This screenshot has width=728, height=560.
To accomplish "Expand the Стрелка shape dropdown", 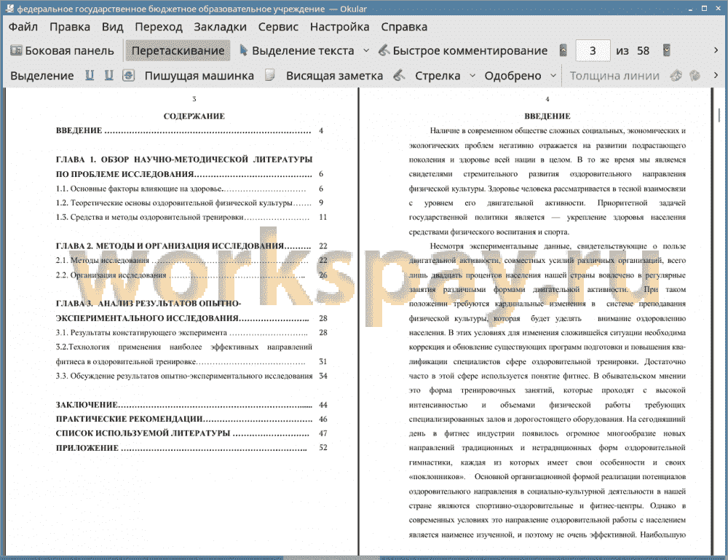I will pyautogui.click(x=472, y=76).
